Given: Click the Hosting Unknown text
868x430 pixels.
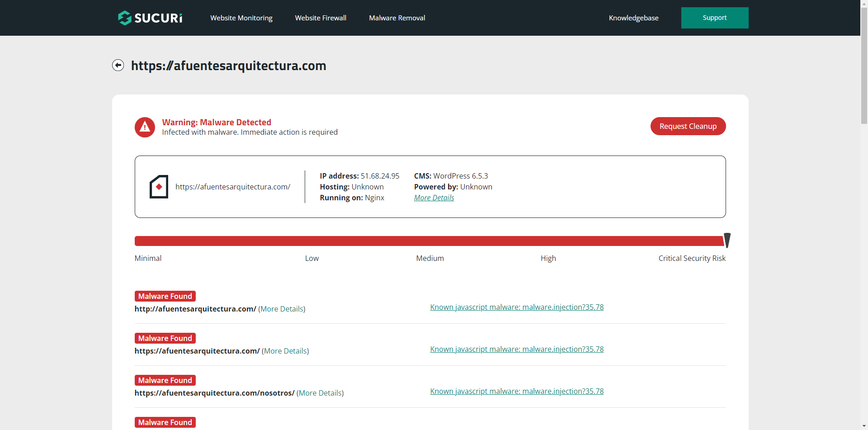Looking at the screenshot, I should [352, 187].
